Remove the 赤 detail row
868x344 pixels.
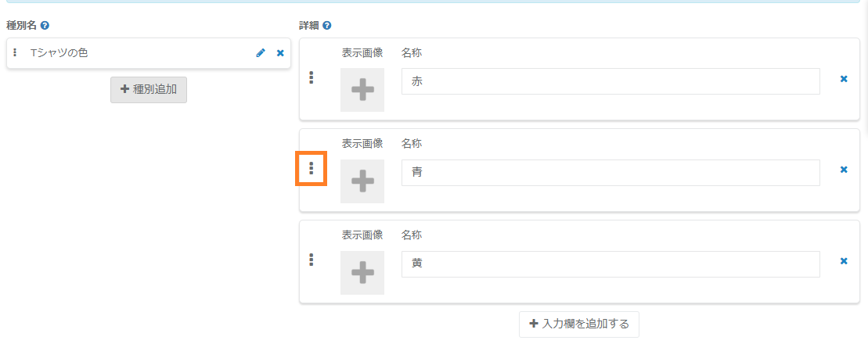coord(844,79)
